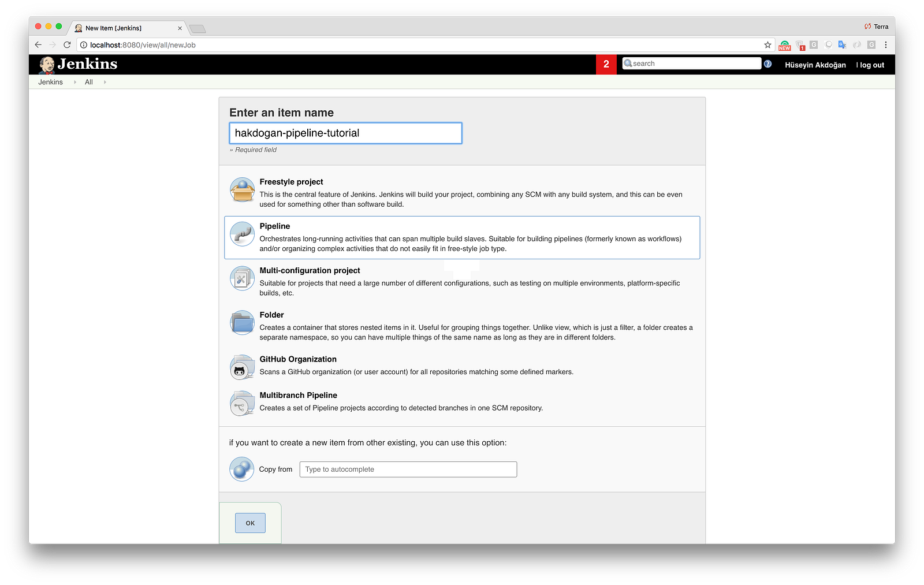Click the OK button
924x585 pixels.
250,523
